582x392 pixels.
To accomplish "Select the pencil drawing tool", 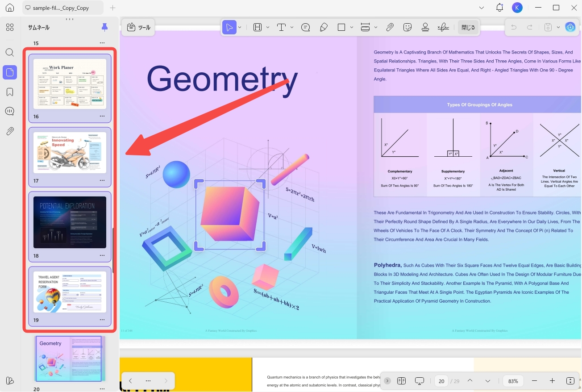I will click(324, 28).
